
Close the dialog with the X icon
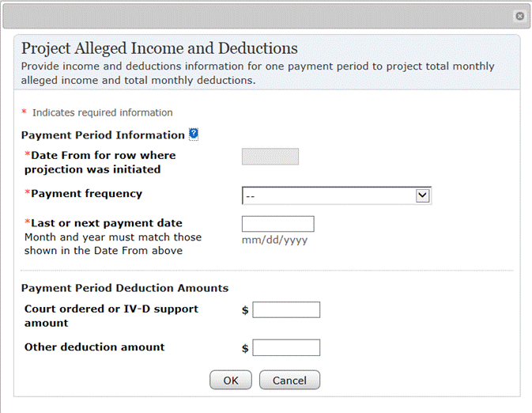(519, 16)
